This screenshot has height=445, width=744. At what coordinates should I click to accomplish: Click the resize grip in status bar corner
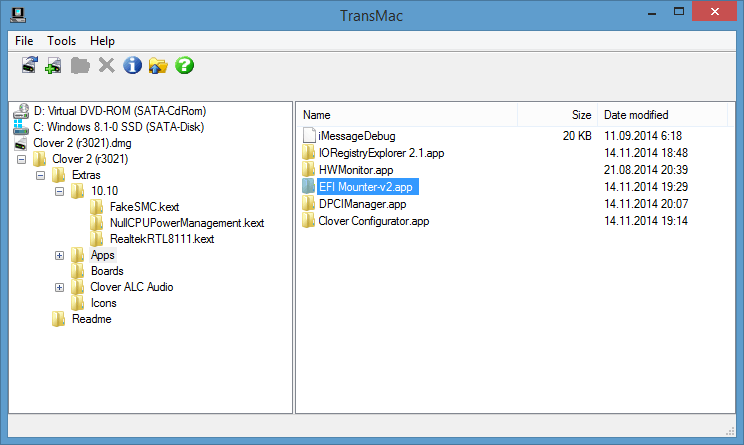pyautogui.click(x=730, y=431)
